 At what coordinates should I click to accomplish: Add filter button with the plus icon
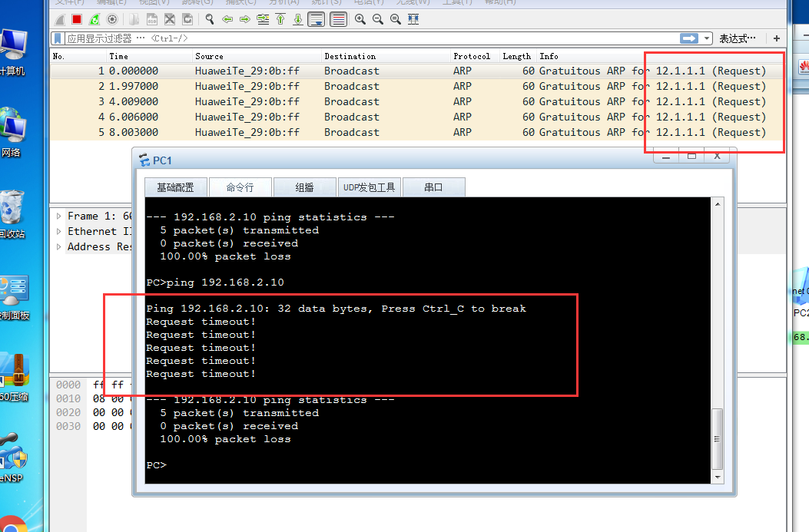pos(777,38)
